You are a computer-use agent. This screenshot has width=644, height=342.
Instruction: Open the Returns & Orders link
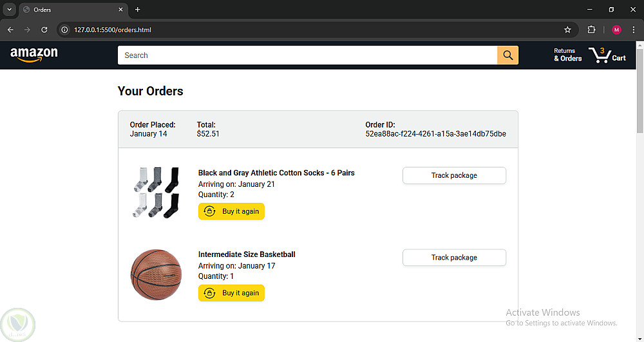point(567,55)
